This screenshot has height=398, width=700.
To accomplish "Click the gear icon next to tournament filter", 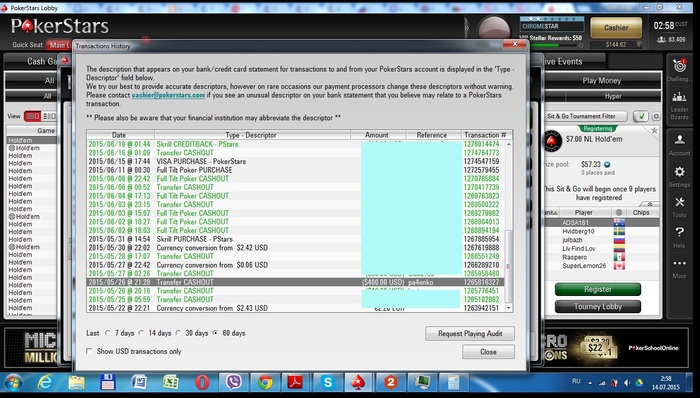I will pos(656,116).
